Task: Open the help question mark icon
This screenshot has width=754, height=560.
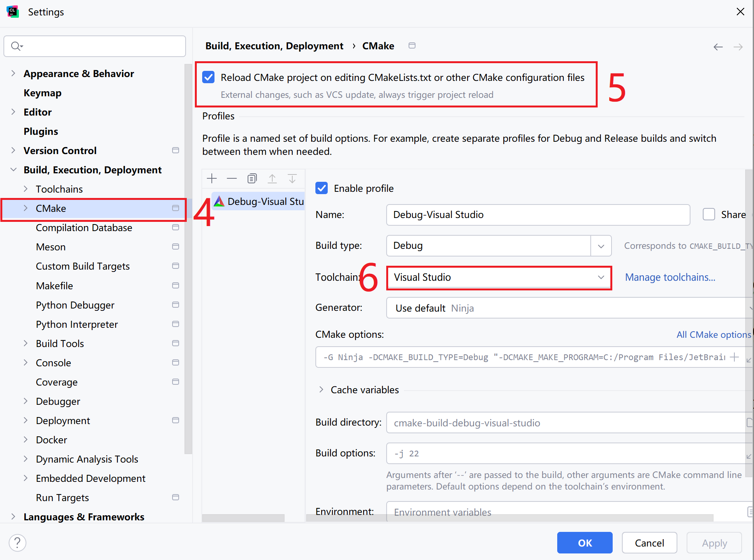Action: 17,543
